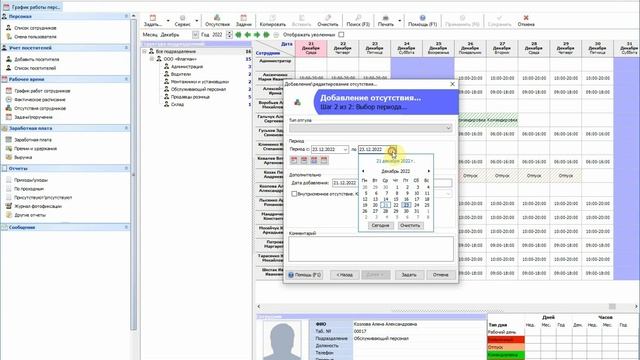The width and height of the screenshot is (640, 360).
Task: Open the Задать button dropdown arrow
Action: pos(168,20)
